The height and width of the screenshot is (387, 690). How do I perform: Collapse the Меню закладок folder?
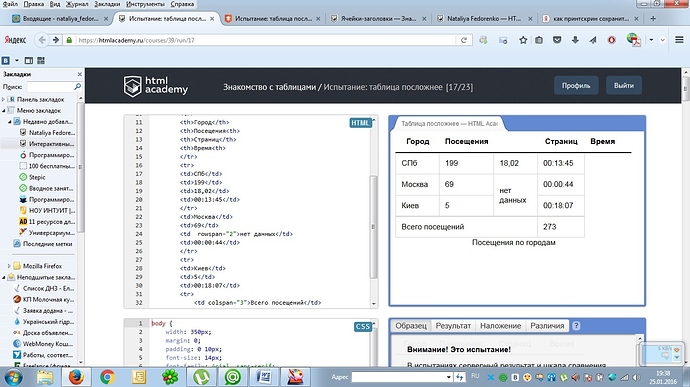click(x=4, y=111)
